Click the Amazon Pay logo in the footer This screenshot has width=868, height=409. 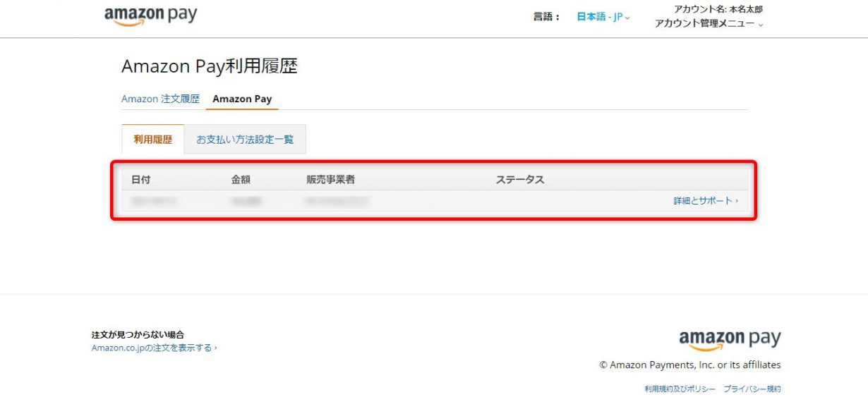click(730, 338)
